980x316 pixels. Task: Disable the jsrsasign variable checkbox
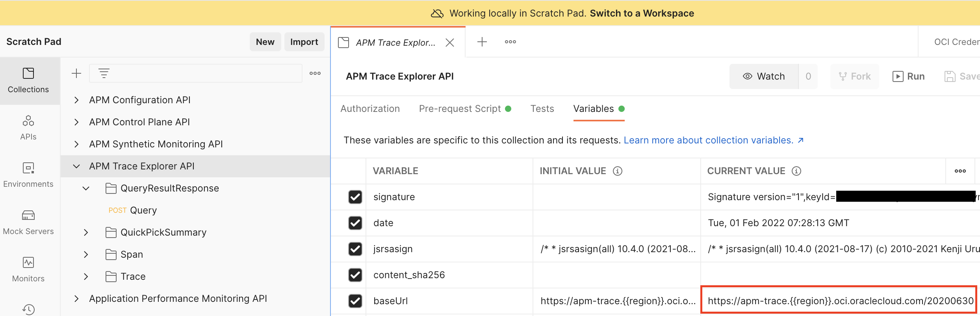(x=355, y=249)
